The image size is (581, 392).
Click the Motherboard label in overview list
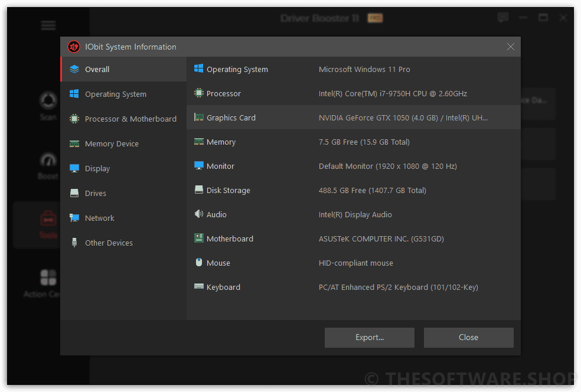click(x=230, y=239)
